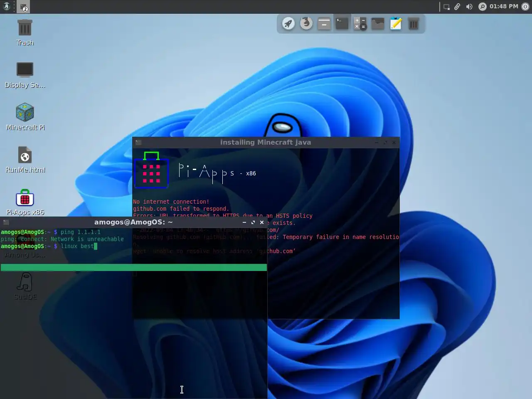Image resolution: width=532 pixels, height=399 pixels.
Task: Click the terminal window menu icon at title left
Action: coord(6,222)
